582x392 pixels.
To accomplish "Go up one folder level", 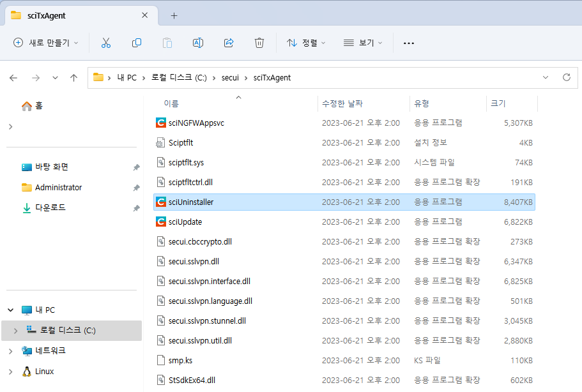I will (x=74, y=78).
